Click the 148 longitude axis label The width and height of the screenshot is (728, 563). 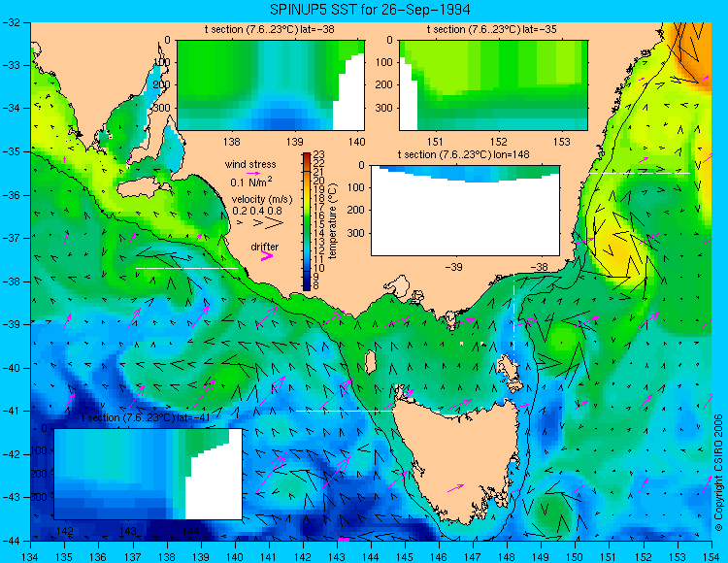(x=507, y=557)
